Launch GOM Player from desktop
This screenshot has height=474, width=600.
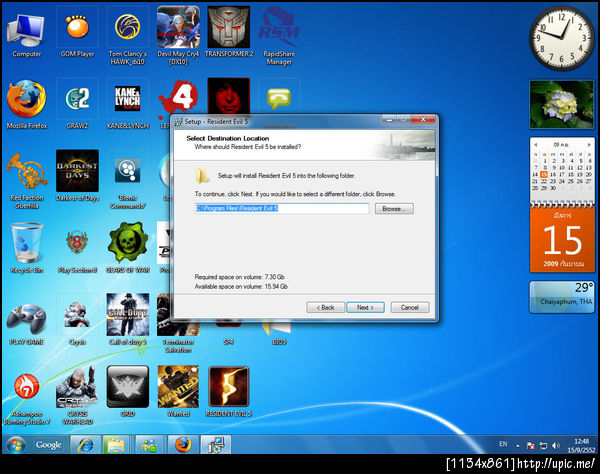(77, 33)
